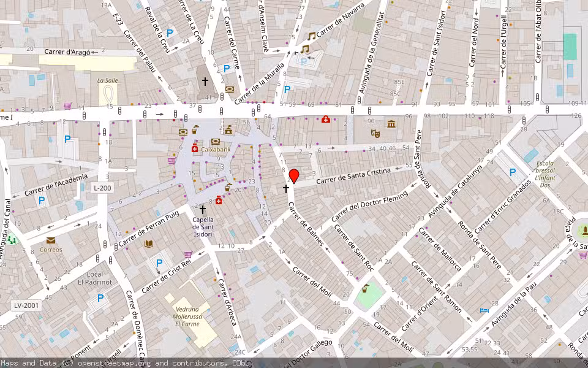Click the bank icon directly above the Caixabank label

point(215,142)
